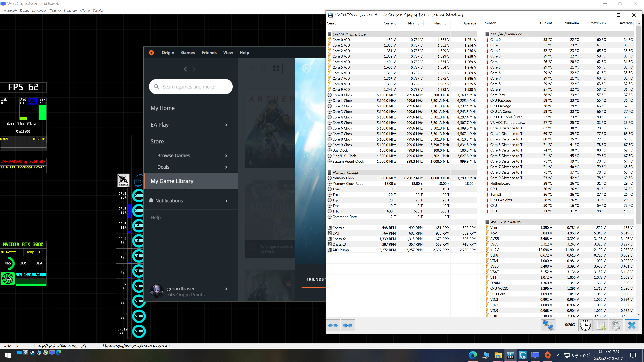Viewport: 644px width, 362px height.
Task: Click Help in the Origin sidebar
Action: (x=155, y=218)
